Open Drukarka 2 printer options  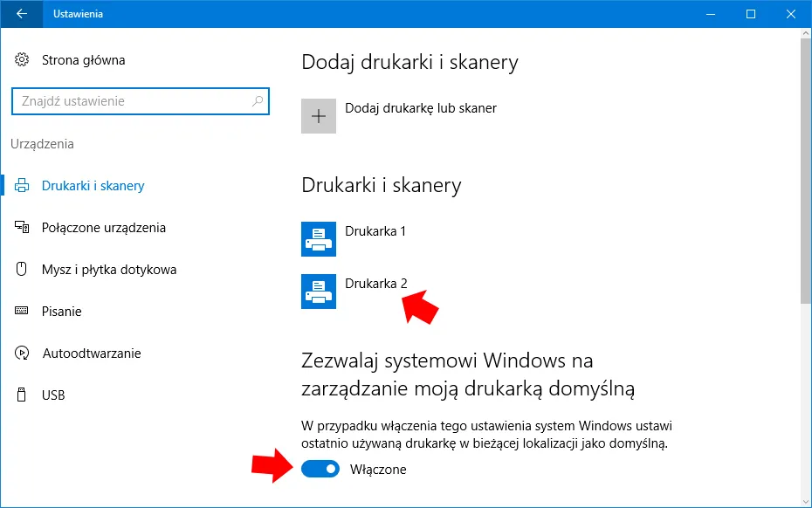pos(376,283)
